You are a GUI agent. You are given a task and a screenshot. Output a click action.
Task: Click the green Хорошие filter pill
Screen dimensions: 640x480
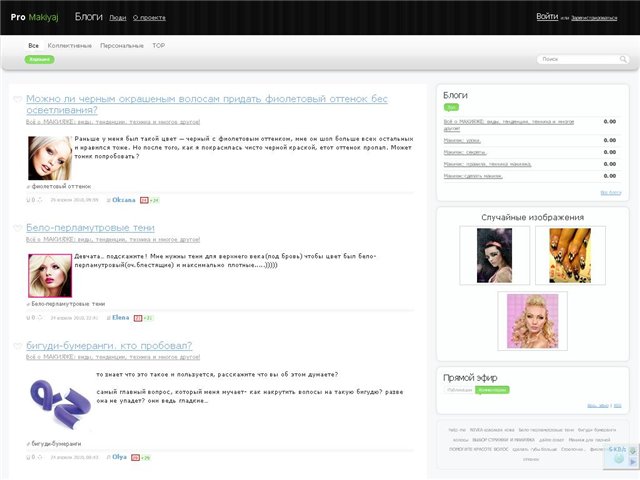coord(39,60)
